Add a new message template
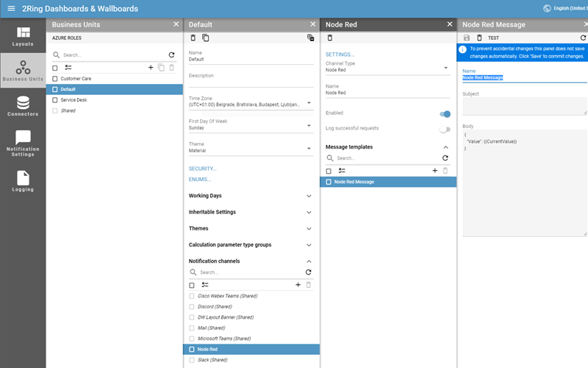 [x=434, y=171]
